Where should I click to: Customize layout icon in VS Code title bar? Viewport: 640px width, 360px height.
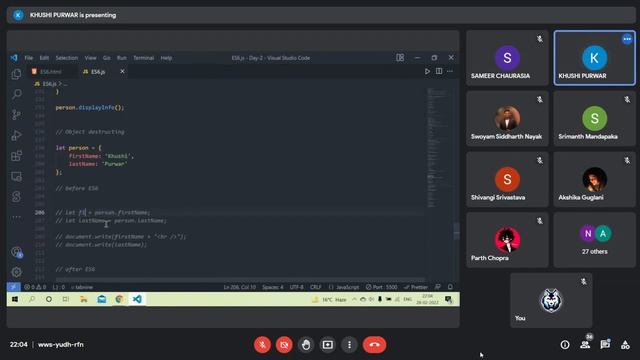coord(400,58)
